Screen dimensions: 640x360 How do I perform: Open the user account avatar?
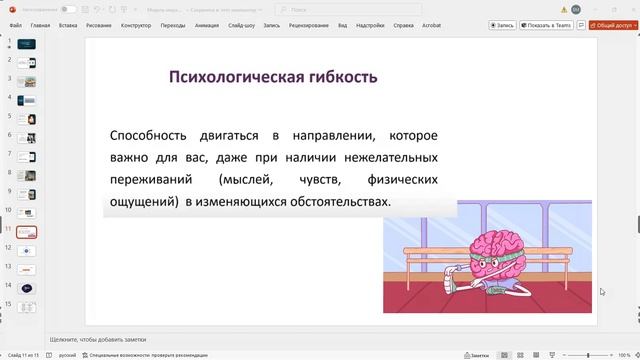pos(576,9)
